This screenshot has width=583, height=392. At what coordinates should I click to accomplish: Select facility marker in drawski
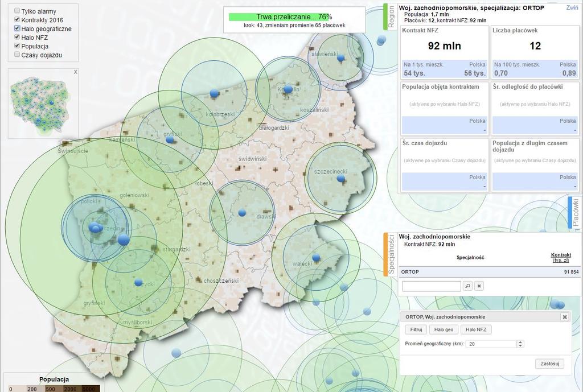tap(242, 213)
